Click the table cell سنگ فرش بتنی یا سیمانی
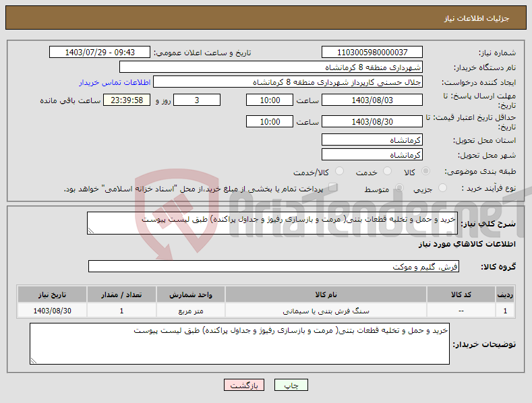This screenshot has height=403, width=532. click(x=326, y=311)
